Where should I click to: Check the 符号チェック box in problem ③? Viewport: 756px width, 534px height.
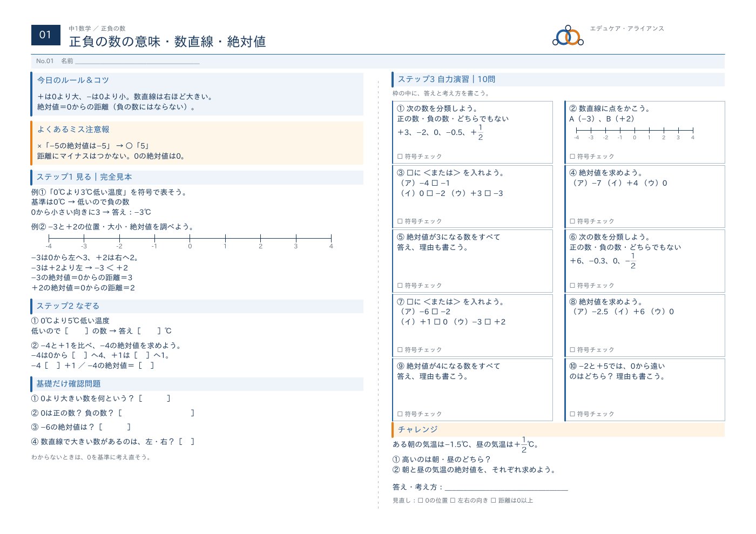400,221
